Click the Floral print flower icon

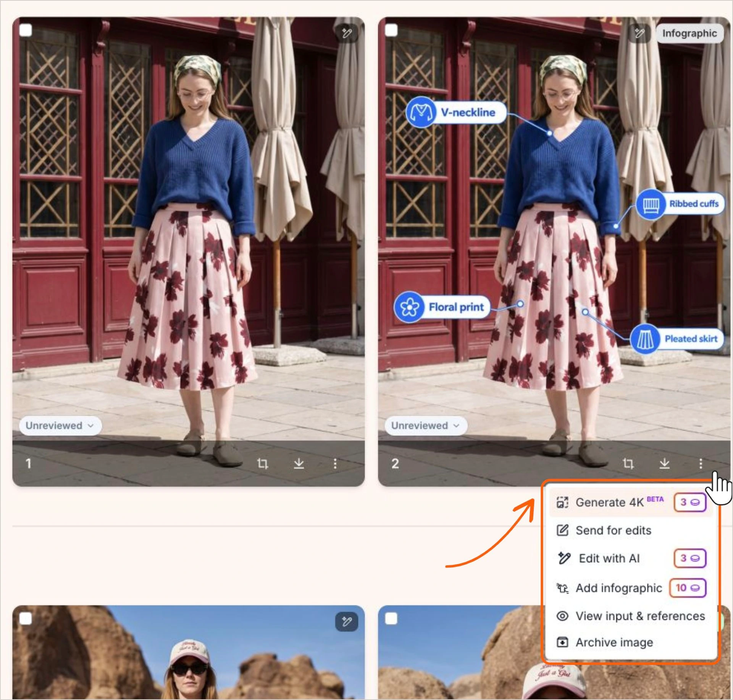[x=409, y=307]
